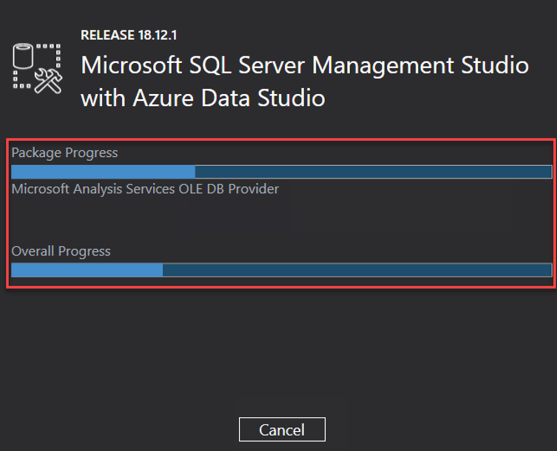
Task: Click the Cancel button
Action: (x=282, y=429)
